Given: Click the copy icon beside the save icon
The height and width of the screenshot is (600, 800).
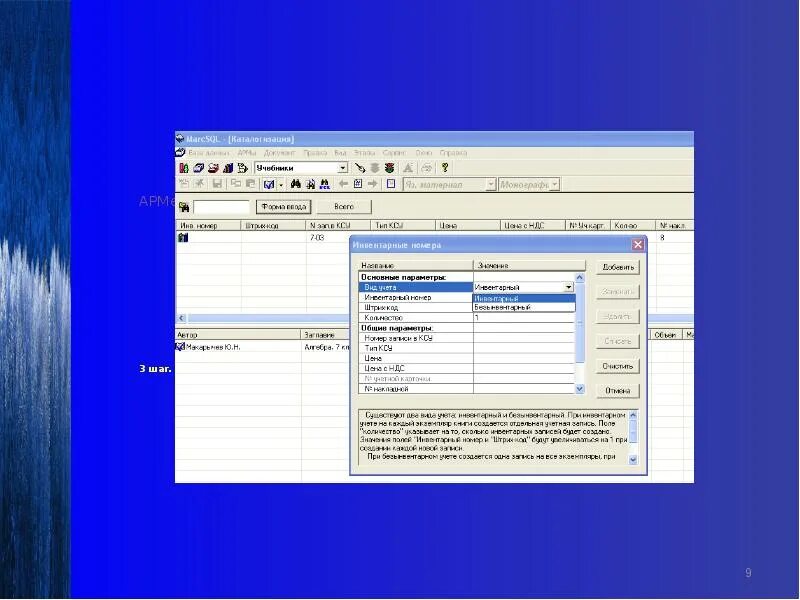Looking at the screenshot, I should point(235,184).
